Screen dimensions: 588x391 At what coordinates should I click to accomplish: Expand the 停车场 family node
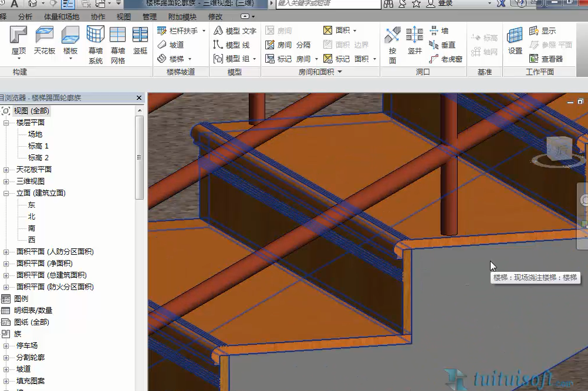coord(6,346)
